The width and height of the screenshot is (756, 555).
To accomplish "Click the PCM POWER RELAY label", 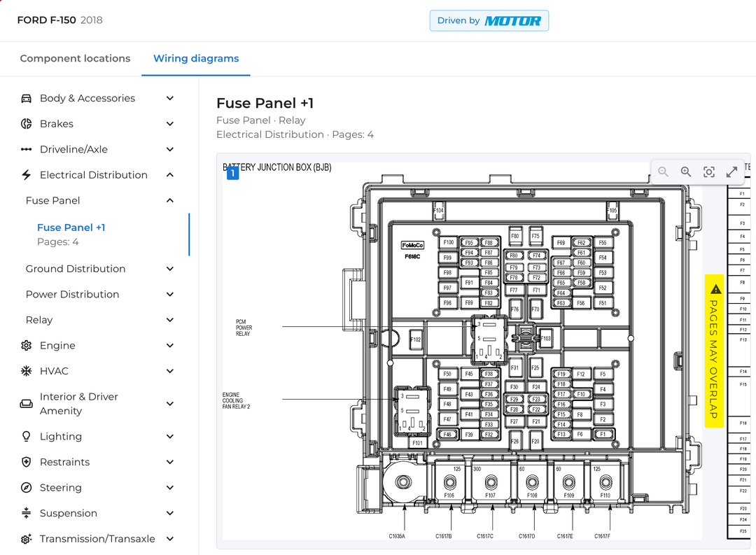I will click(244, 328).
